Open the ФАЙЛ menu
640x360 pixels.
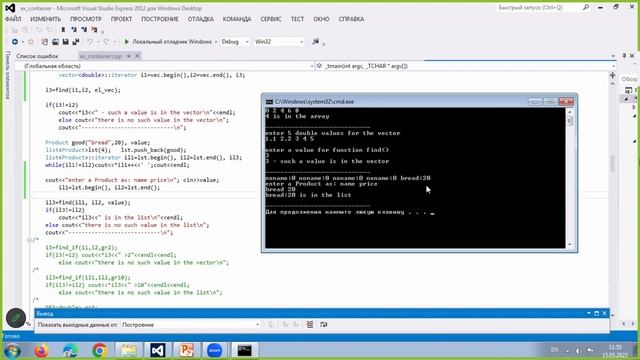point(13,19)
